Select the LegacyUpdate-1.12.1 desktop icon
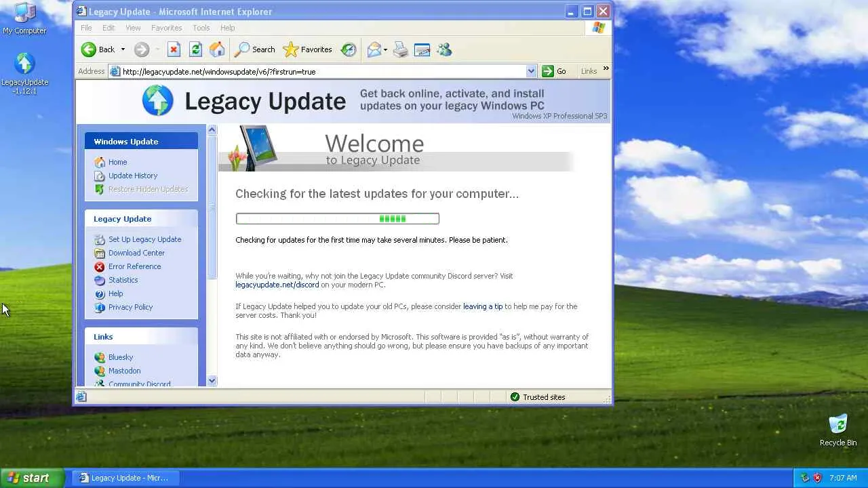Viewport: 868px width, 488px height. (x=24, y=74)
